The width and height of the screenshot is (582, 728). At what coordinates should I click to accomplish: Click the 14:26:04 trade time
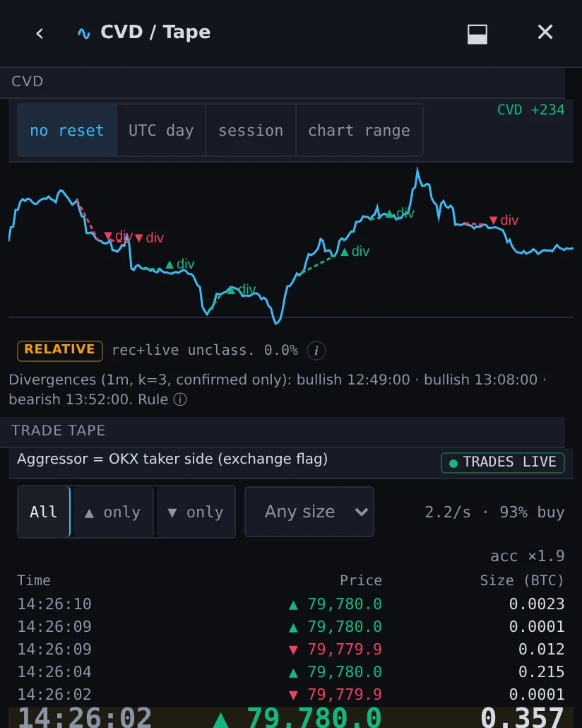coord(54,672)
